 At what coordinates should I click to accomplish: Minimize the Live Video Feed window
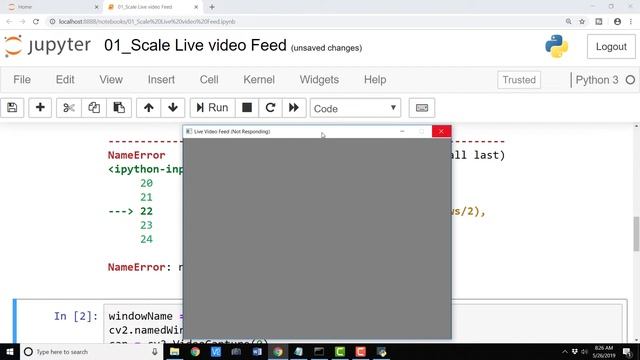point(402,131)
